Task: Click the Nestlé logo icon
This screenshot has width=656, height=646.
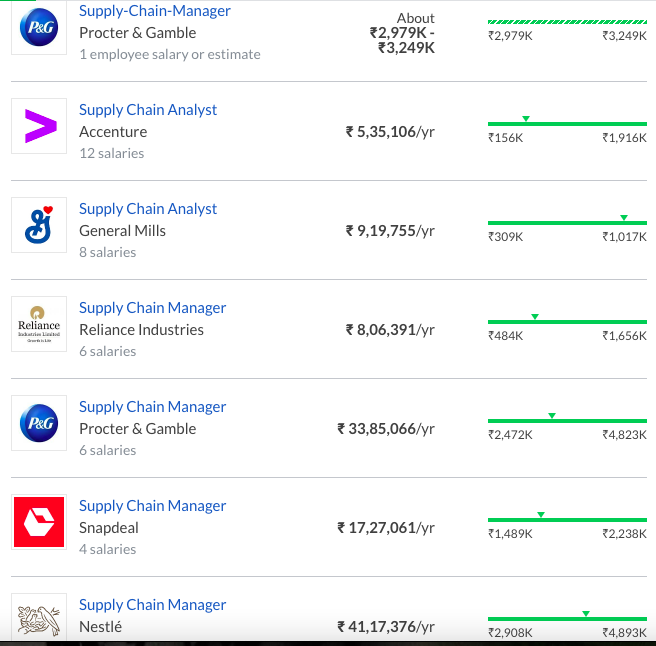Action: [39, 615]
